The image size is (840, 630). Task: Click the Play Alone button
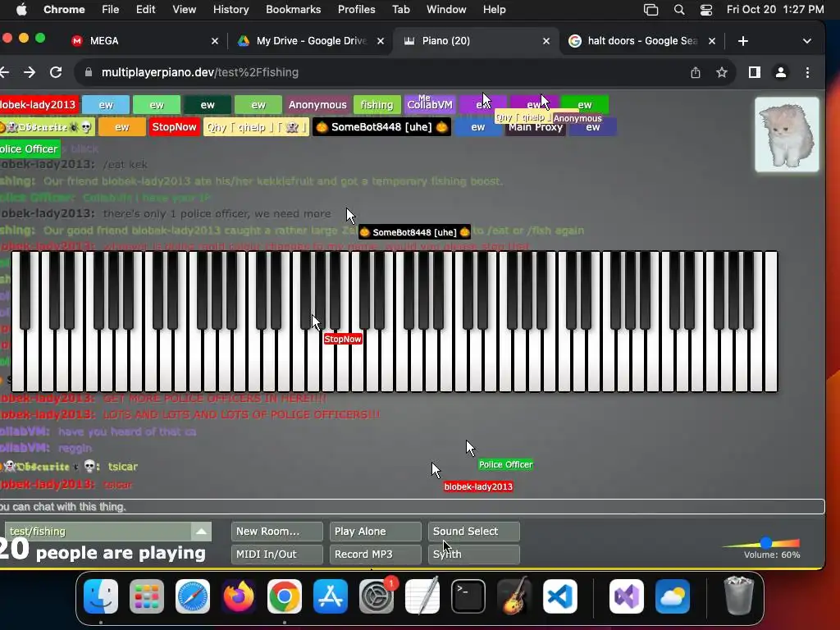pyautogui.click(x=376, y=532)
